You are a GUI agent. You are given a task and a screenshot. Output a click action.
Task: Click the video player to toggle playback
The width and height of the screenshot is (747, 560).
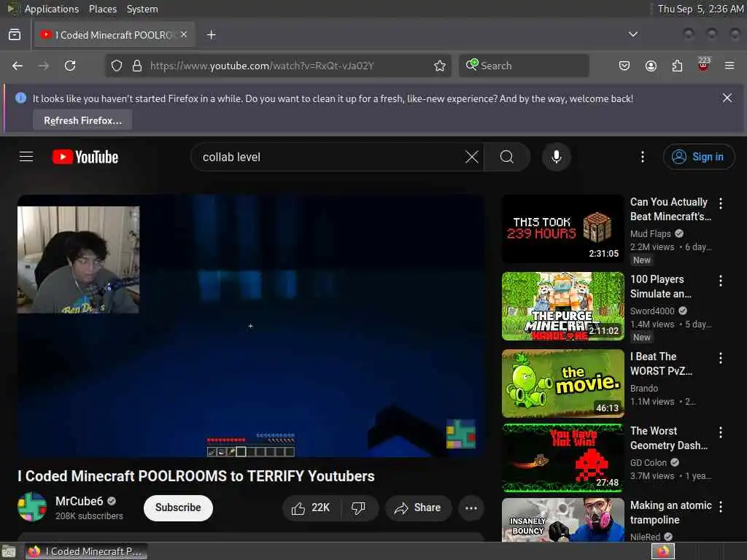pos(251,326)
